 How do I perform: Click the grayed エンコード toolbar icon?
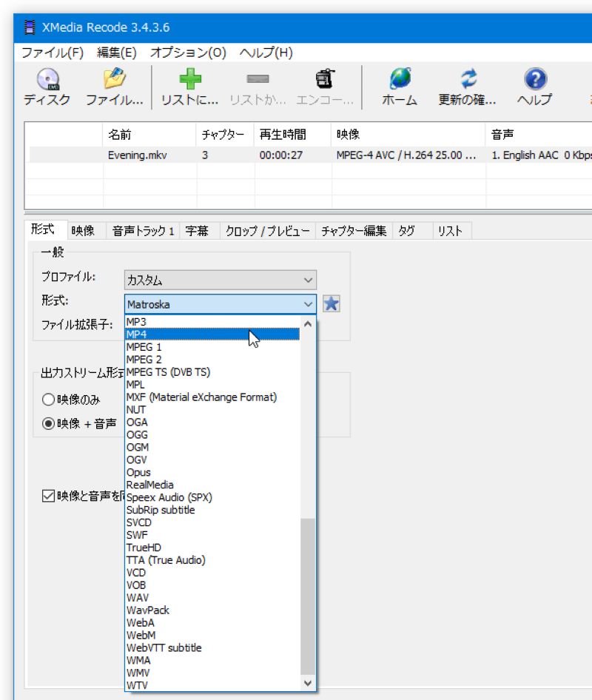(x=323, y=84)
